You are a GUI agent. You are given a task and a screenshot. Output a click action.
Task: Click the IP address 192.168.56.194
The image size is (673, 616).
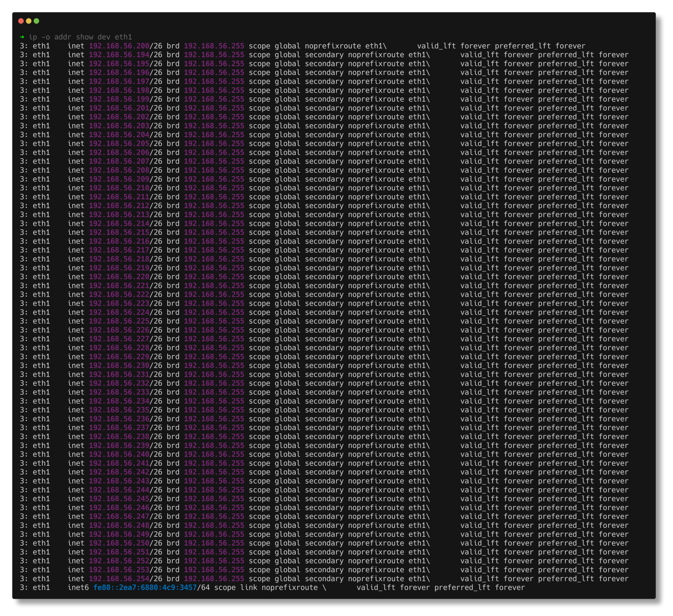119,55
